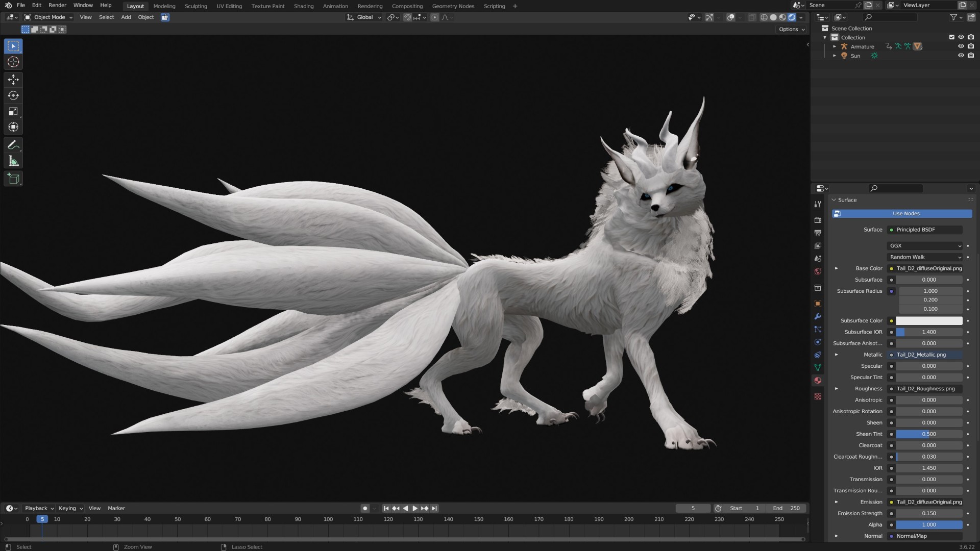Screen dimensions: 980x551
Task: Select the Measure tool
Action: [x=13, y=161]
